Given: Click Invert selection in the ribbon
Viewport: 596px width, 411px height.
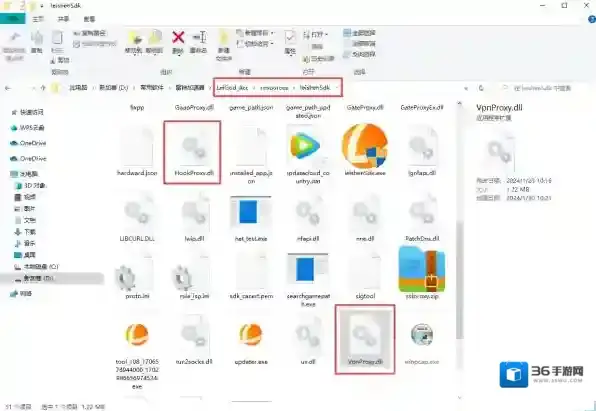Looking at the screenshot, I should coord(360,54).
